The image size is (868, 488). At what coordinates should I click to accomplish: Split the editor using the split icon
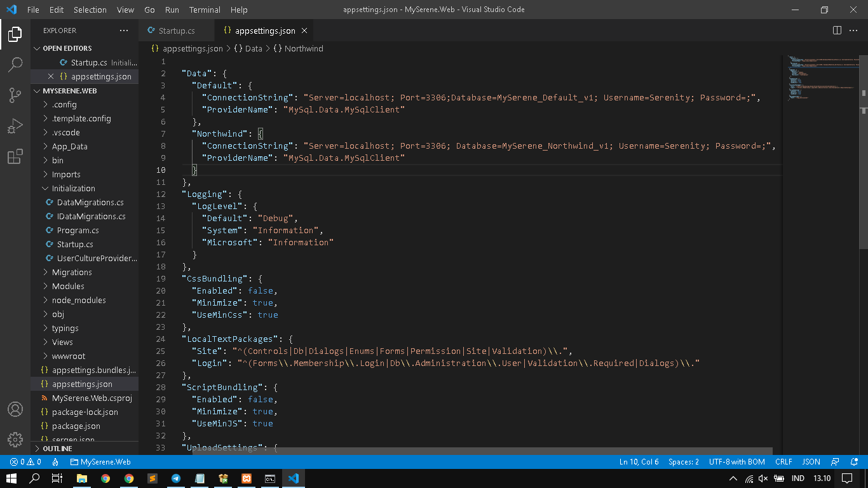[x=836, y=30]
